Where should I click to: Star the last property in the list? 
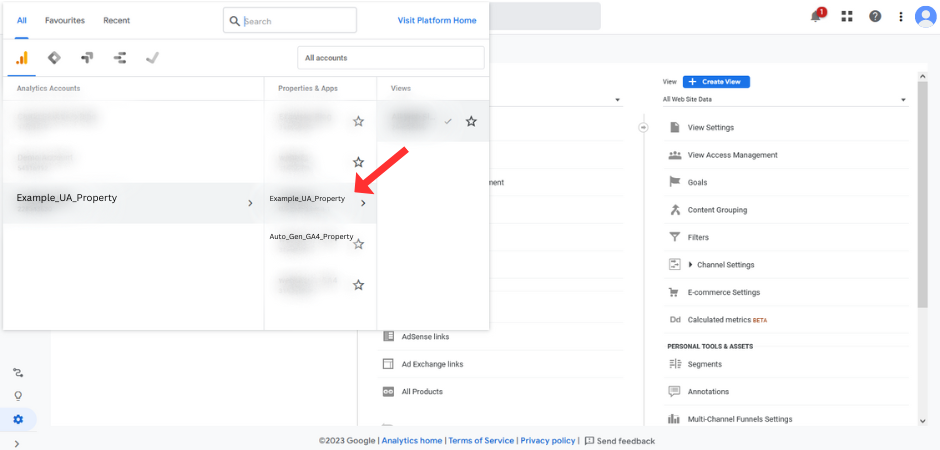click(x=358, y=285)
